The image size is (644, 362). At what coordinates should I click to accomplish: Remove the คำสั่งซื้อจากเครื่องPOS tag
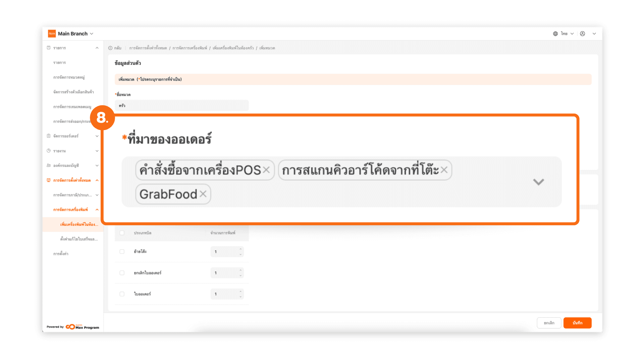266,170
